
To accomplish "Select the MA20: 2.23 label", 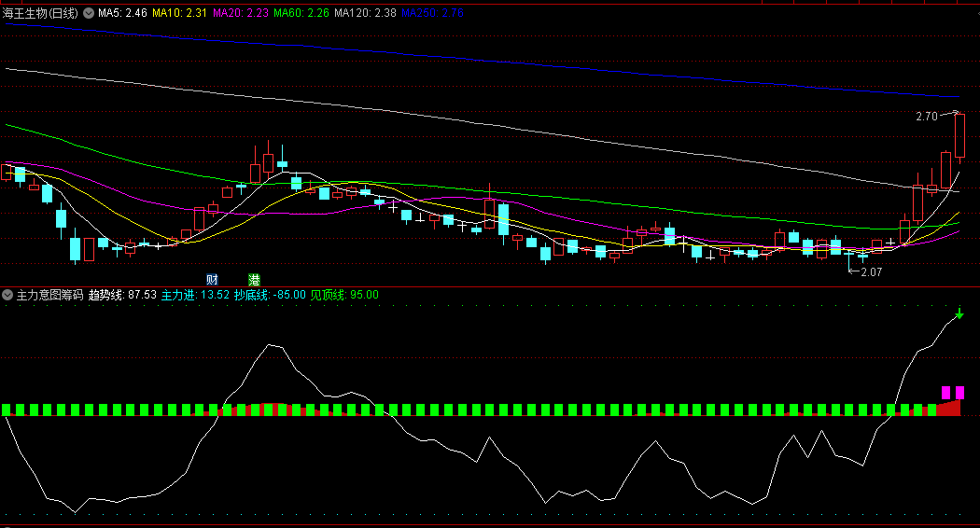I will 241,13.
